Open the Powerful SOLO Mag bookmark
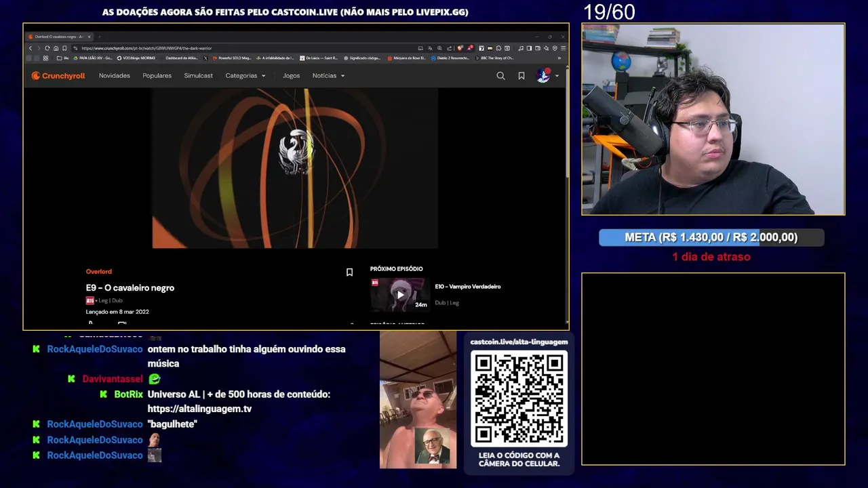Image resolution: width=868 pixels, height=488 pixels. tap(232, 58)
